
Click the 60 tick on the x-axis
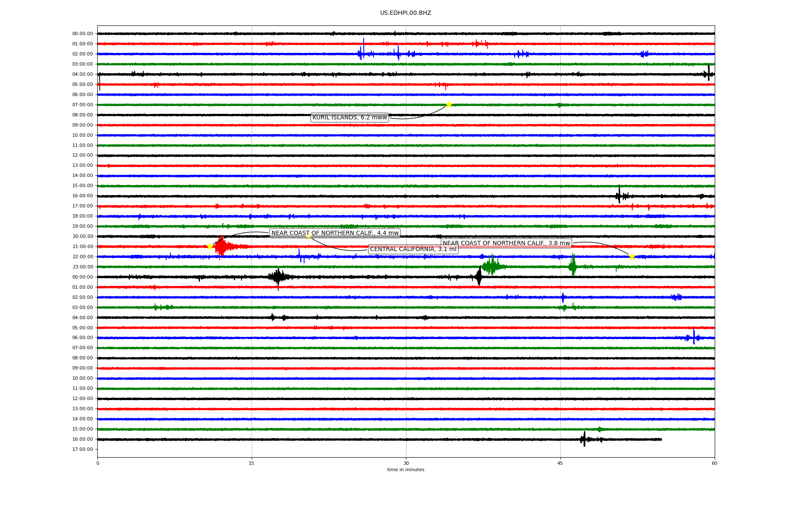click(714, 463)
